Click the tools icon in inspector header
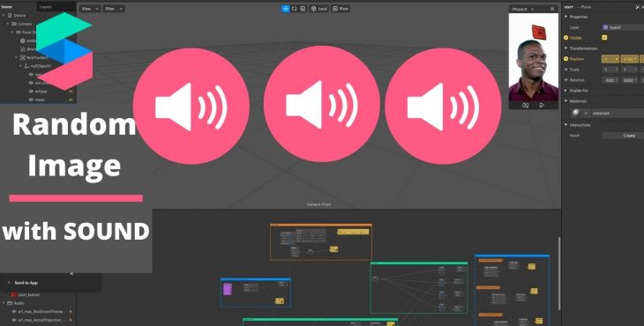 point(638,7)
